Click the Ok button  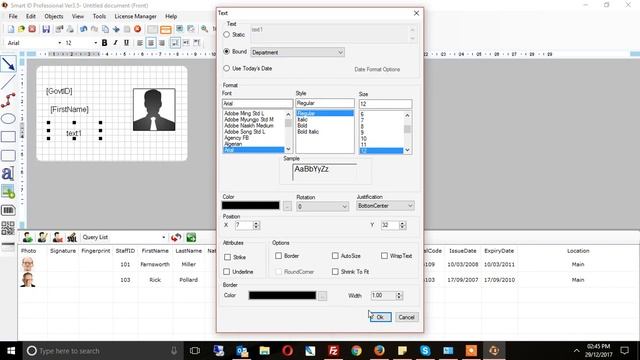(380, 317)
